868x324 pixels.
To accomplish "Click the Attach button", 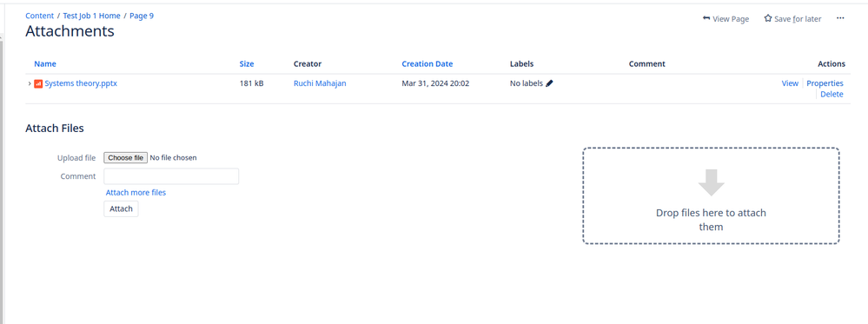I will [x=122, y=208].
